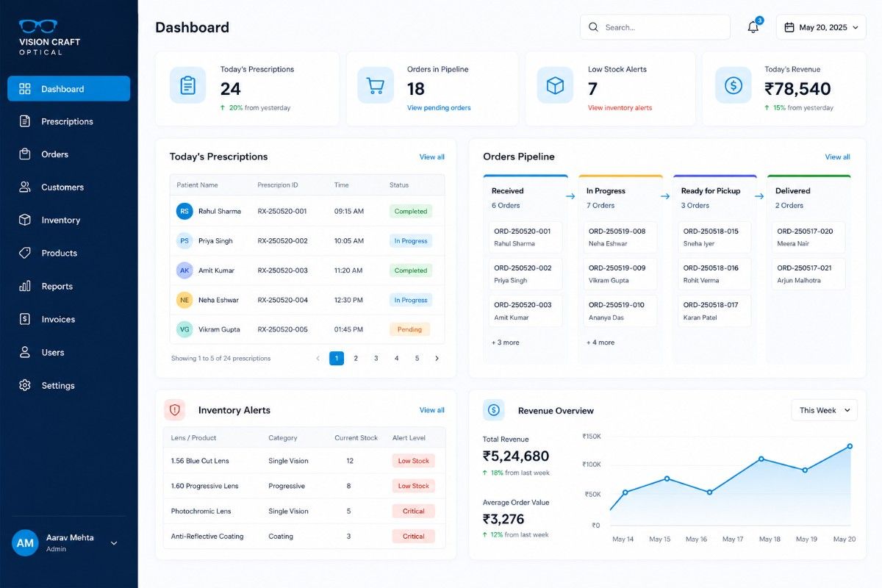Click In Progress status for Neha Eshwar
Image resolution: width=882 pixels, height=588 pixels.
tap(410, 300)
